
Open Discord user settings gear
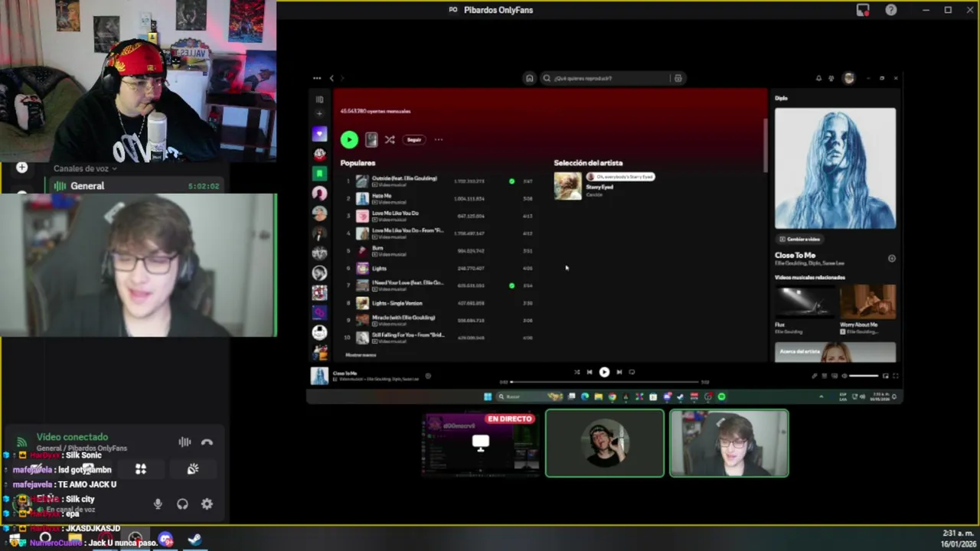[207, 504]
